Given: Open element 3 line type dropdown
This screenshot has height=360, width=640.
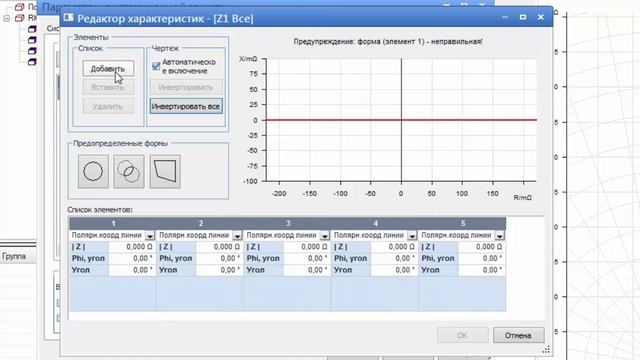Looking at the screenshot, I should pos(324,236).
